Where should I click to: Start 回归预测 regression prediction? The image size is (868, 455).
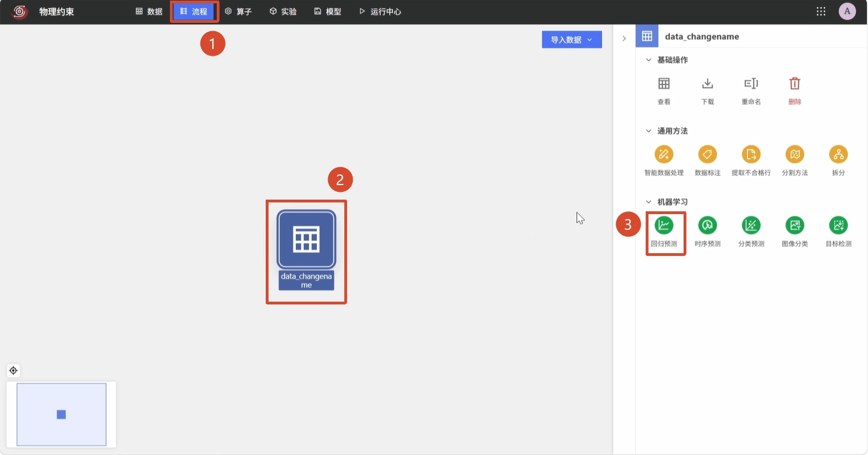[x=664, y=225]
